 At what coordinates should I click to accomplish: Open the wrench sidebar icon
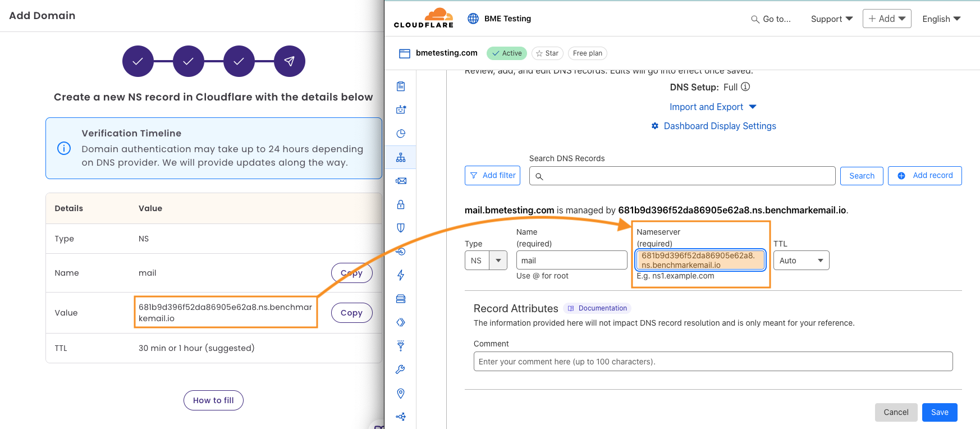(401, 369)
